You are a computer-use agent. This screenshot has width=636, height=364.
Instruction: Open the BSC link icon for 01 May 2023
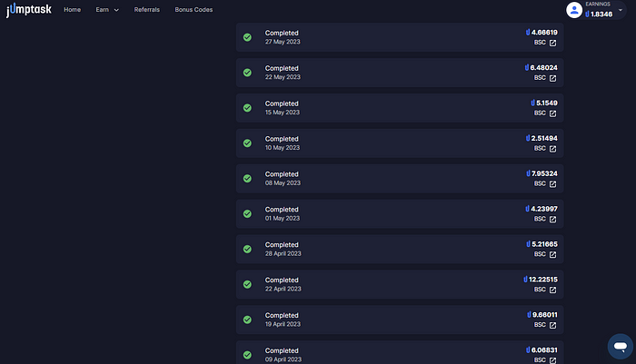(552, 220)
